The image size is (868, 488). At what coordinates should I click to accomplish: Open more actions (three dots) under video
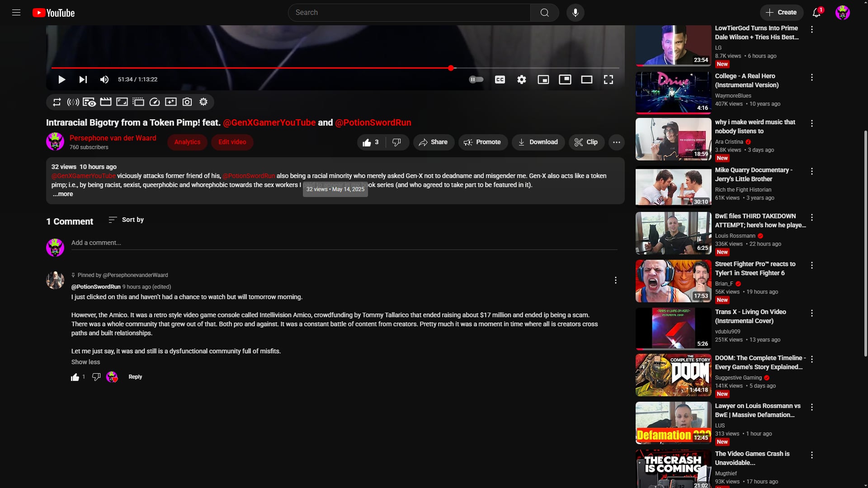pos(616,142)
